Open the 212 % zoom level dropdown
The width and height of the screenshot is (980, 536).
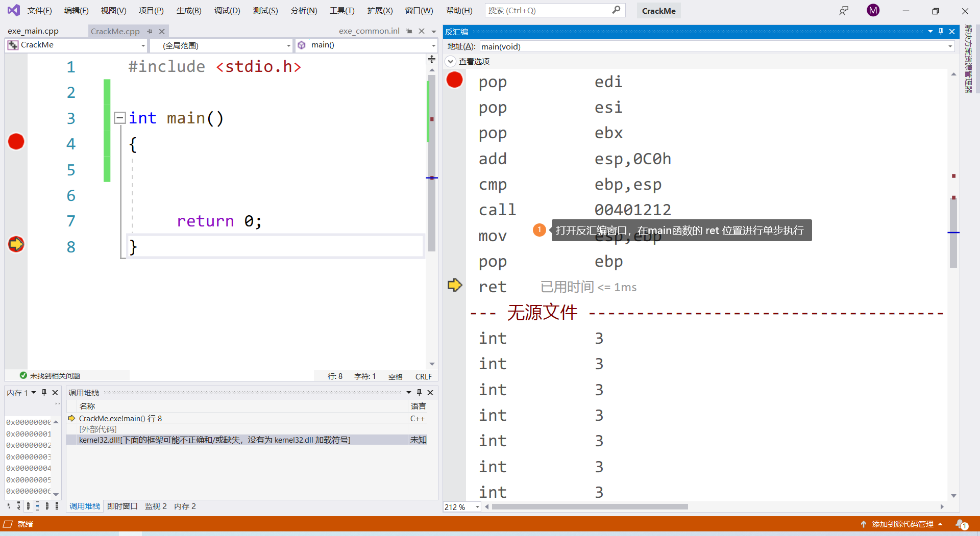[478, 507]
